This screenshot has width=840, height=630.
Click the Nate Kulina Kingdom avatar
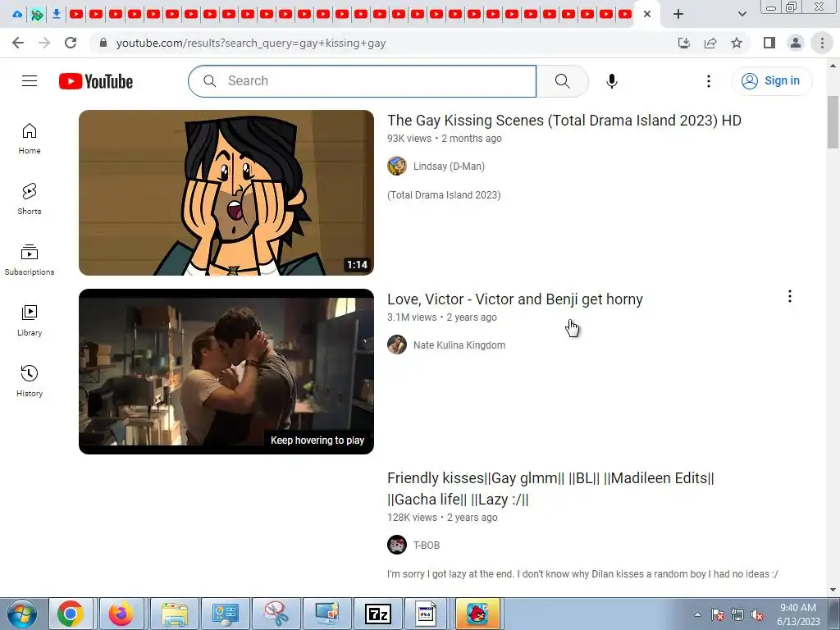[397, 345]
